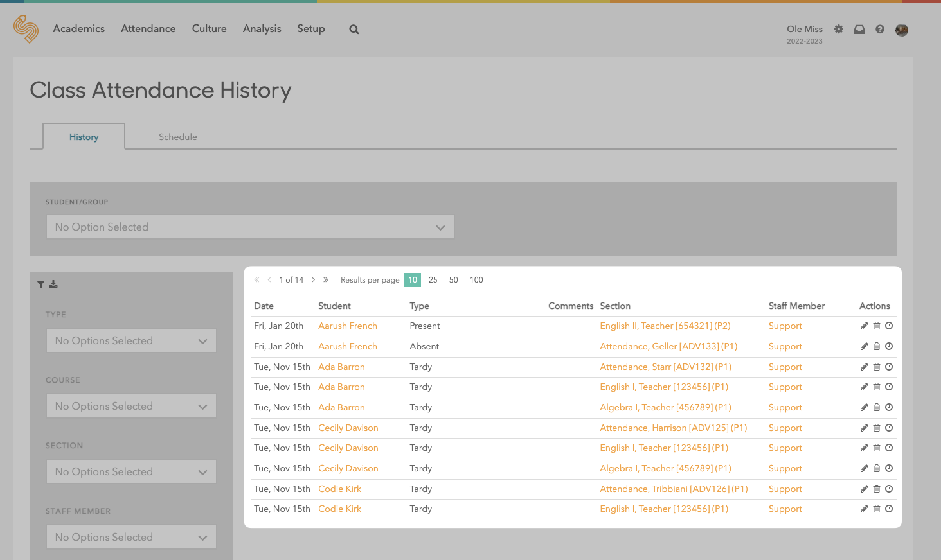This screenshot has width=941, height=560.
Task: Open the inbox tray icon
Action: click(x=859, y=29)
